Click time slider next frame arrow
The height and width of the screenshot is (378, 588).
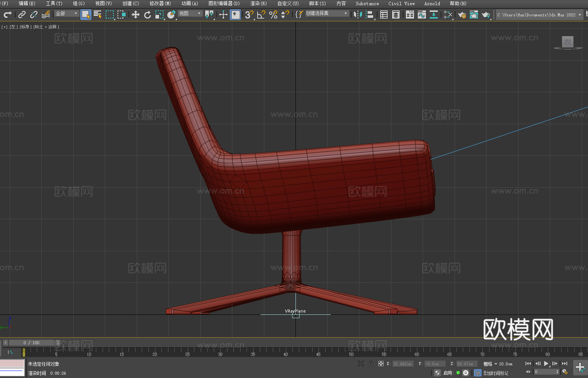click(x=58, y=343)
